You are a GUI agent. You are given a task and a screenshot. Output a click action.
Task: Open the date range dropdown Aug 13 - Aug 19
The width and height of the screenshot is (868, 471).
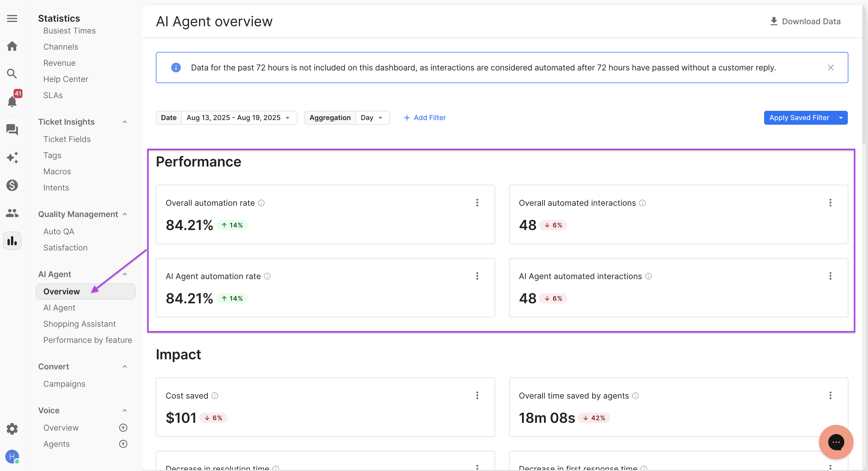[239, 117]
